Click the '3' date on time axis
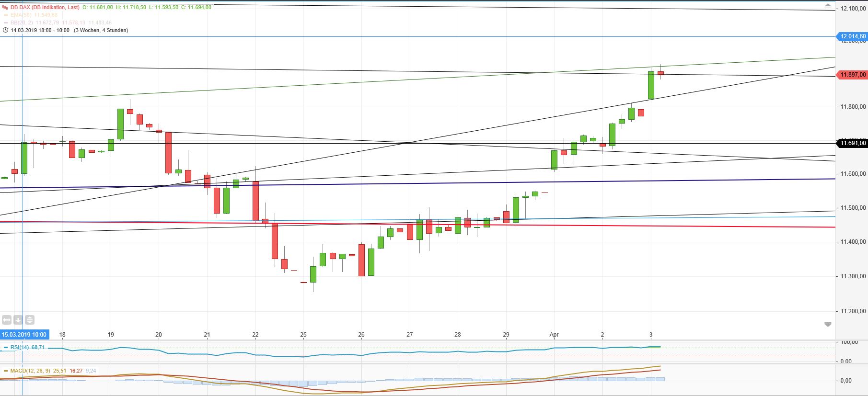This screenshot has height=396, width=868. [x=650, y=335]
